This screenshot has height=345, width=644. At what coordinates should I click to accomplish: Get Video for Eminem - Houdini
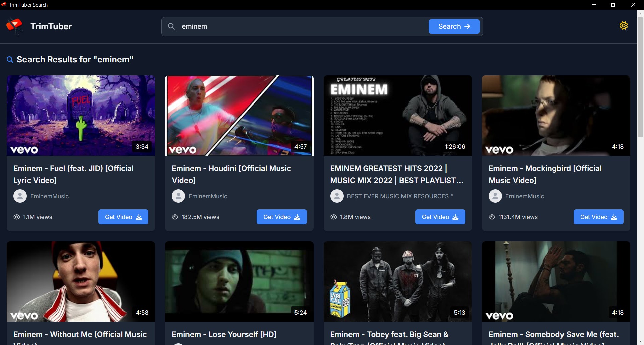282,217
